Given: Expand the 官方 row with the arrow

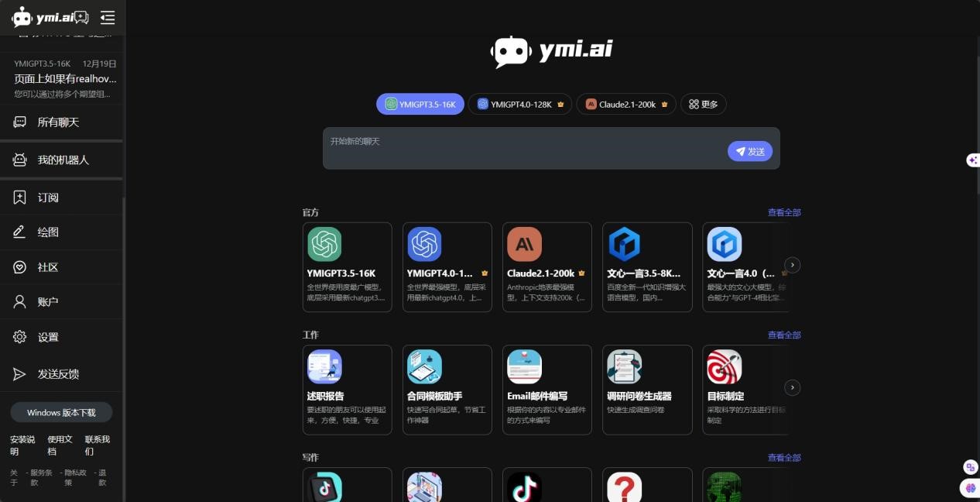Looking at the screenshot, I should click(791, 265).
